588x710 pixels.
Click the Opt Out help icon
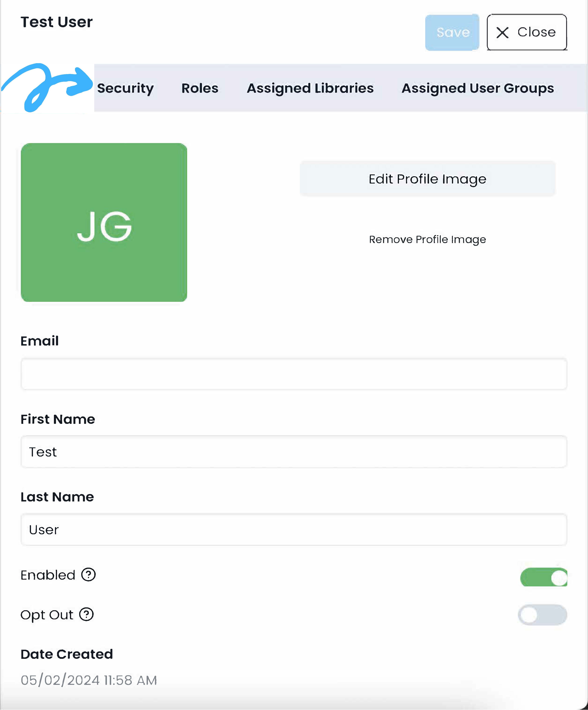point(86,614)
